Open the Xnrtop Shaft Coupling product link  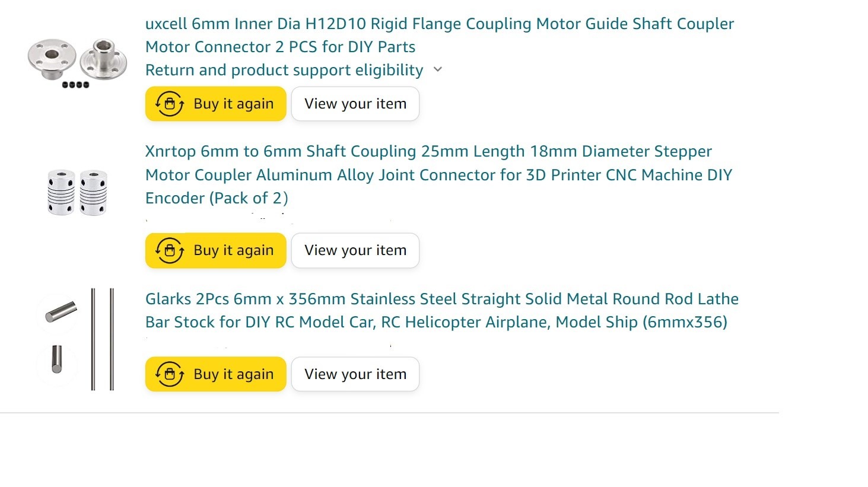[438, 174]
